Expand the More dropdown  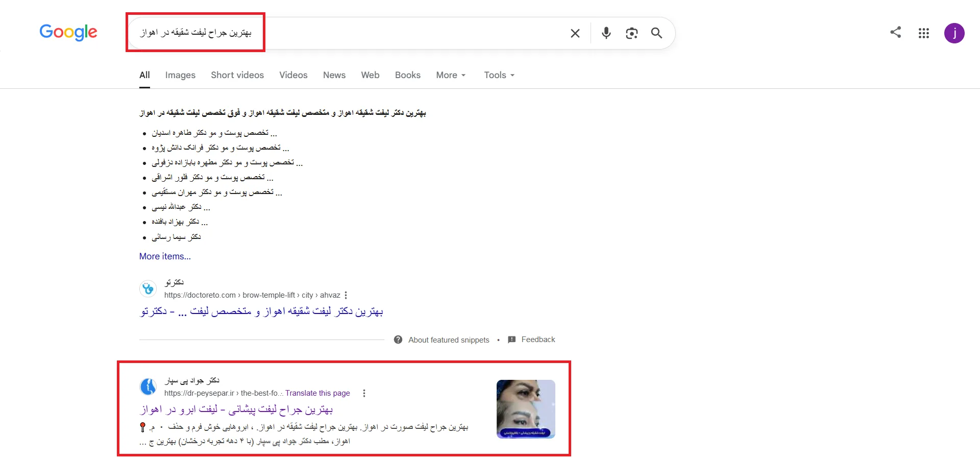(451, 75)
